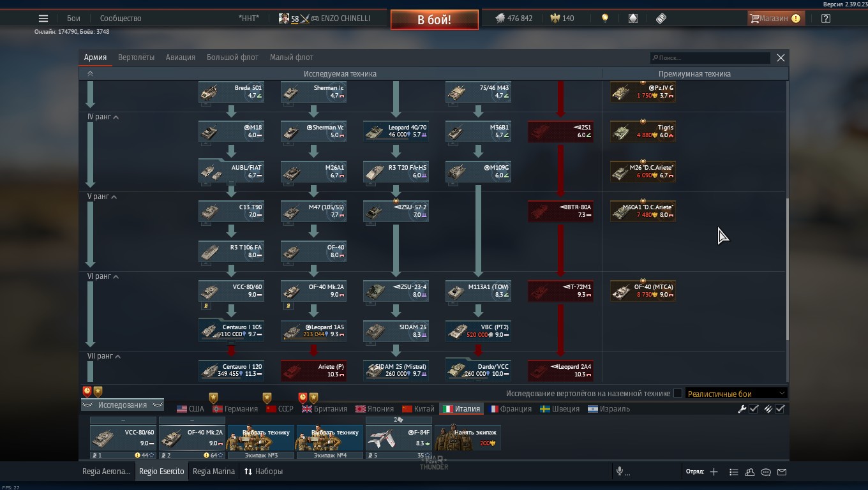Click the voice chat microphone icon
Screen dimensions: 868x490
(x=619, y=471)
